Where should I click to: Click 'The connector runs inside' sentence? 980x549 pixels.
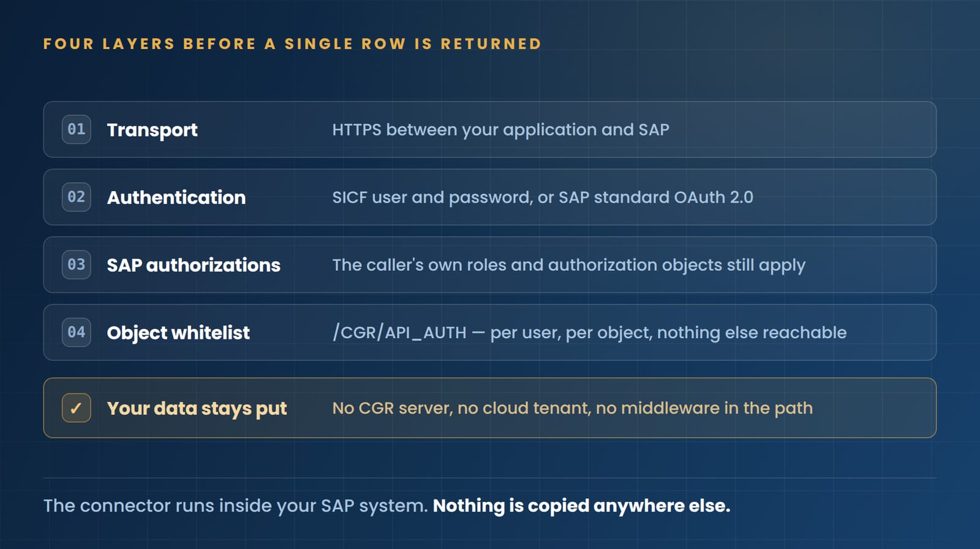(x=236, y=505)
